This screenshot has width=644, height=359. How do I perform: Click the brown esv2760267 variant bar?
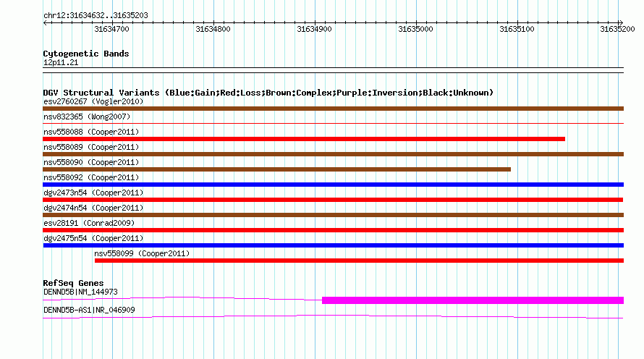point(333,109)
